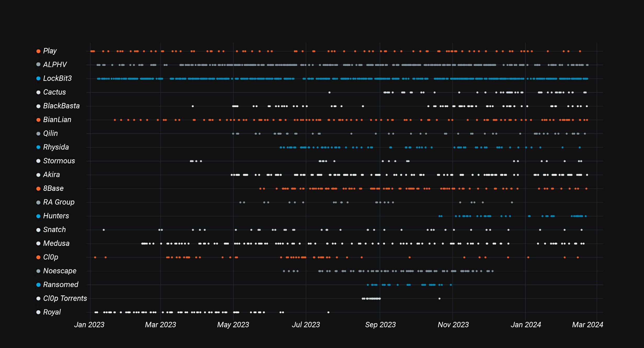The width and height of the screenshot is (644, 348).
Task: Click the Sep 2023 axis label
Action: [x=380, y=325]
